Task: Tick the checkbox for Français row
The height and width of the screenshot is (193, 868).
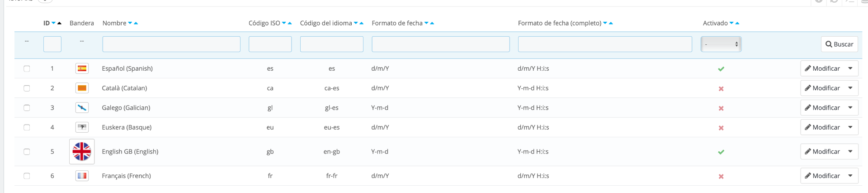Action: pos(27,176)
